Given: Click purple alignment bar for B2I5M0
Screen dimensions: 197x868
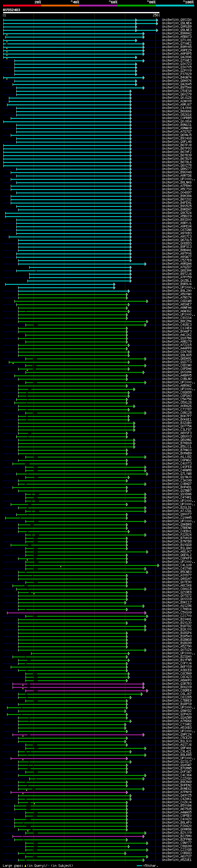Looking at the screenshot, I should tap(79, 836).
